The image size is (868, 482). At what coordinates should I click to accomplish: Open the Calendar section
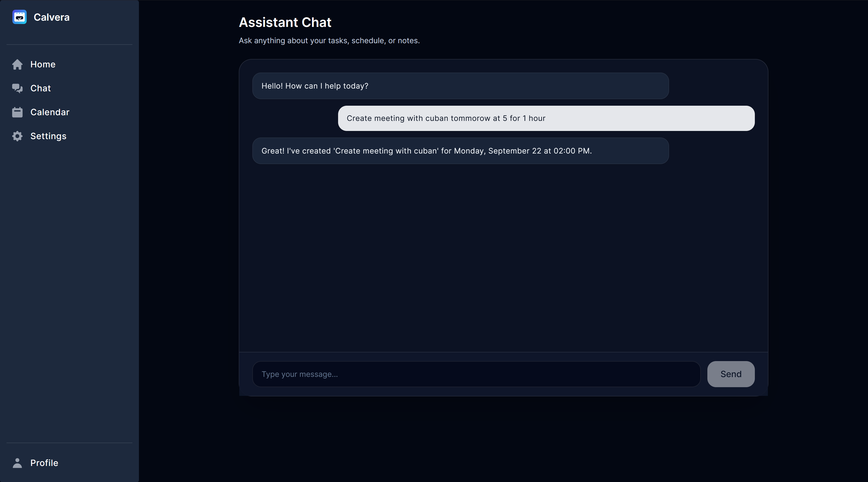(50, 112)
